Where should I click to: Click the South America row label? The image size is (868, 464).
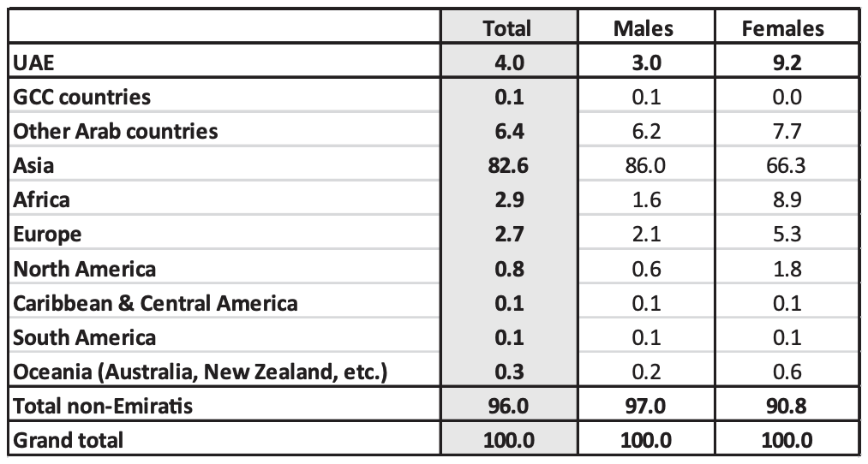pos(84,337)
